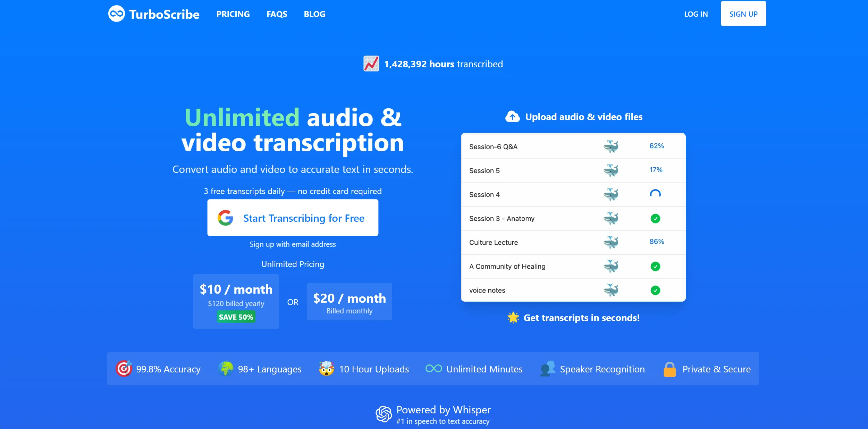Toggle the completed status of Session 3 - Anatomy
Image resolution: width=868 pixels, height=429 pixels.
click(655, 218)
